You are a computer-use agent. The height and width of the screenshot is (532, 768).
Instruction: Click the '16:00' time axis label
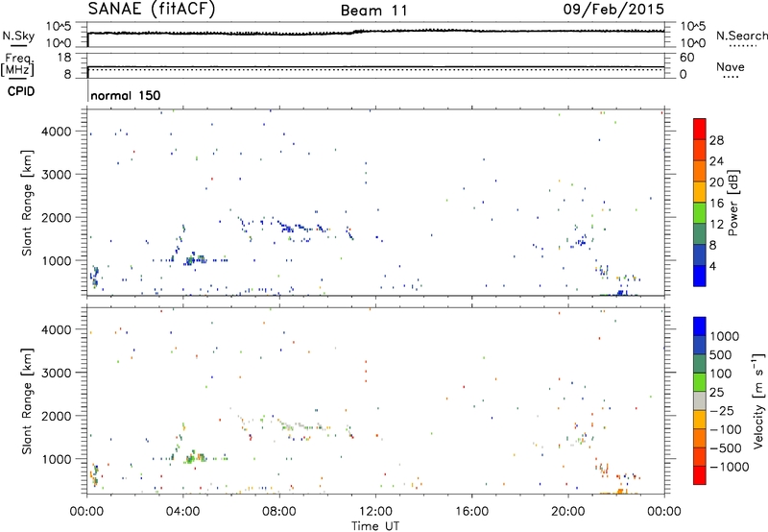coord(471,512)
